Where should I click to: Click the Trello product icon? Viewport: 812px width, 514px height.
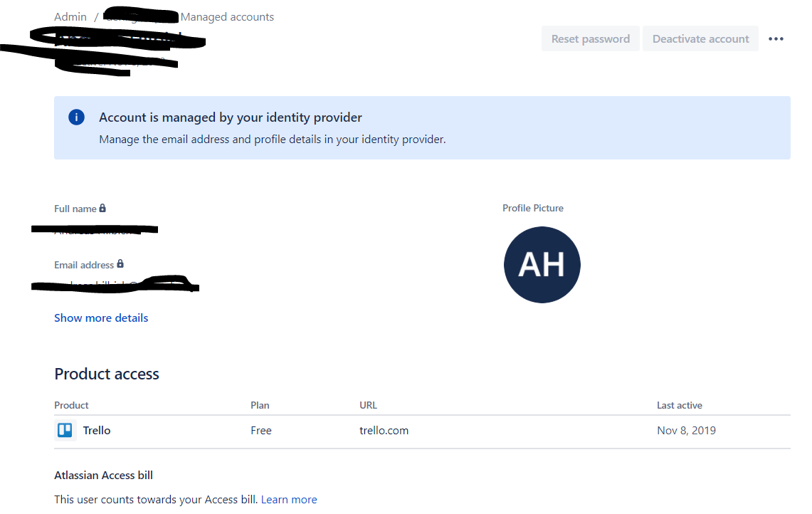point(65,430)
